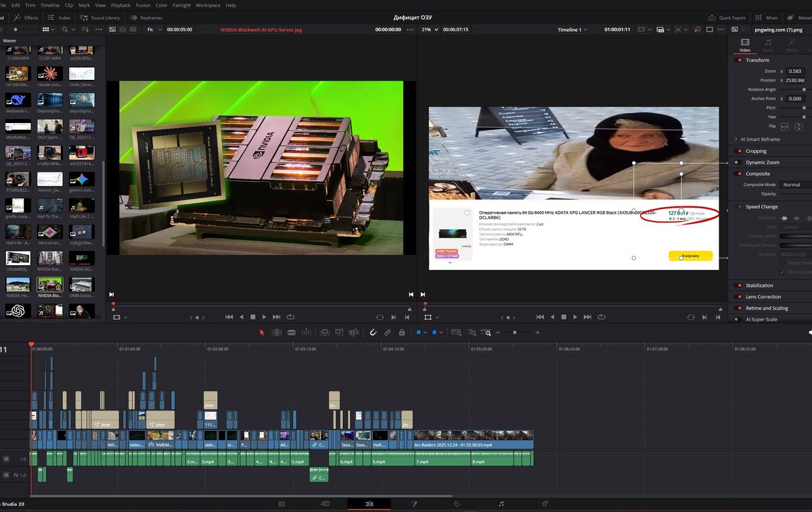The width and height of the screenshot is (812, 512).
Task: Toggle the Cropping enable switch
Action: tap(738, 151)
